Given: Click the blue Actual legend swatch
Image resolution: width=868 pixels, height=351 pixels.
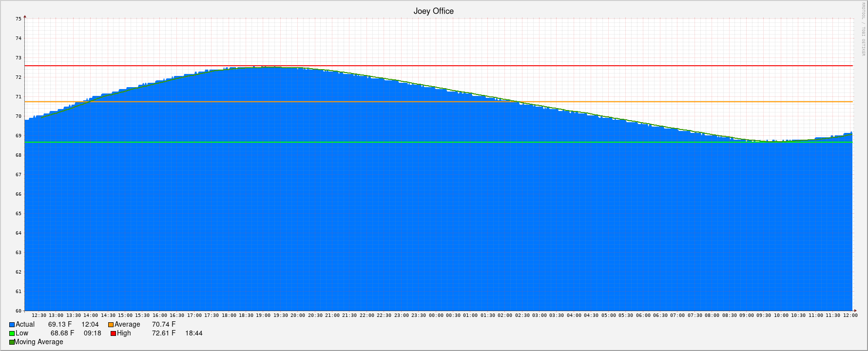Looking at the screenshot, I should tap(12, 325).
